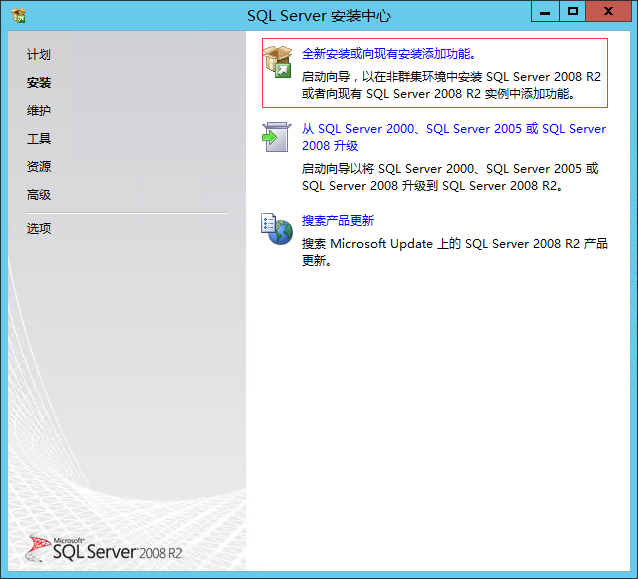Switch to the 维护 section
Image resolution: width=638 pixels, height=579 pixels.
tap(39, 110)
